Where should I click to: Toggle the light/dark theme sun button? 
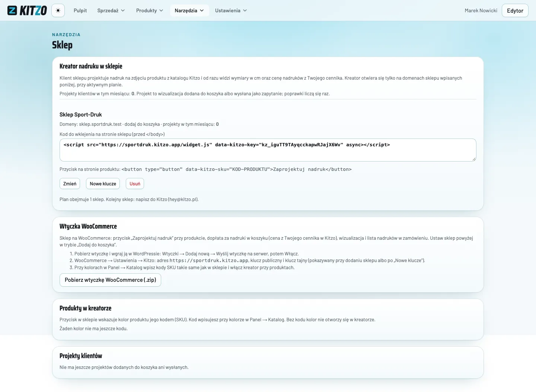pyautogui.click(x=58, y=10)
